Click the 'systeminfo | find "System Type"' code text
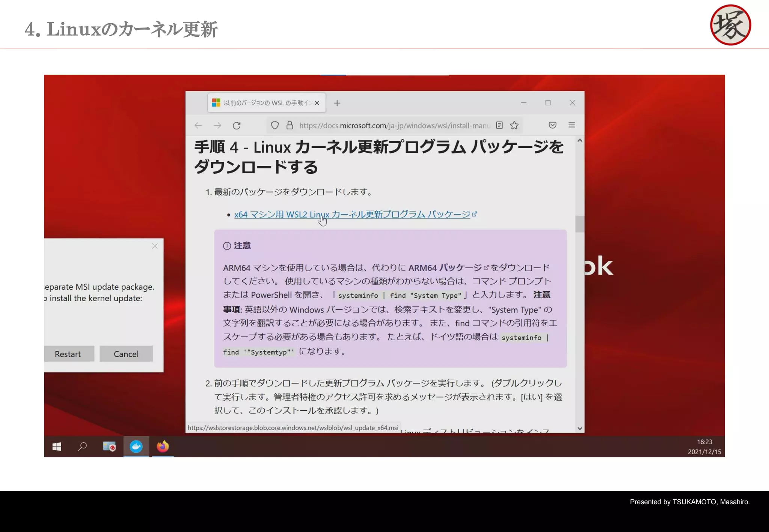The image size is (769, 532). [400, 295]
